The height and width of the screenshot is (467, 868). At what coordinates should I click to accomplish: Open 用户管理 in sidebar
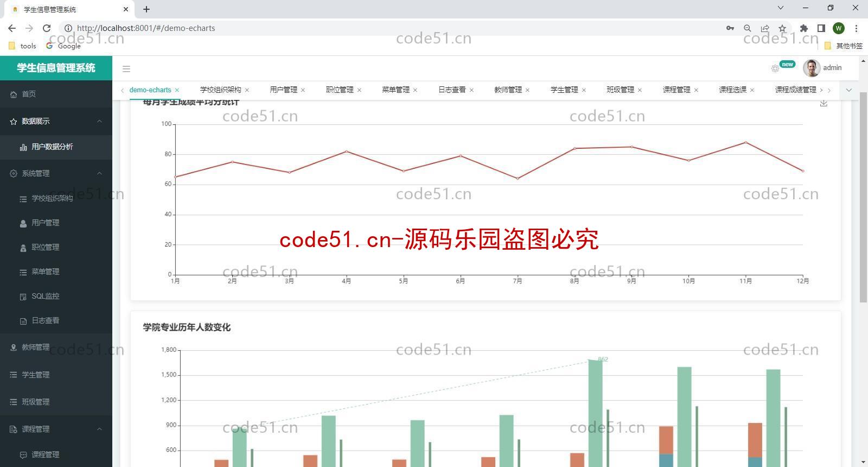(x=56, y=223)
